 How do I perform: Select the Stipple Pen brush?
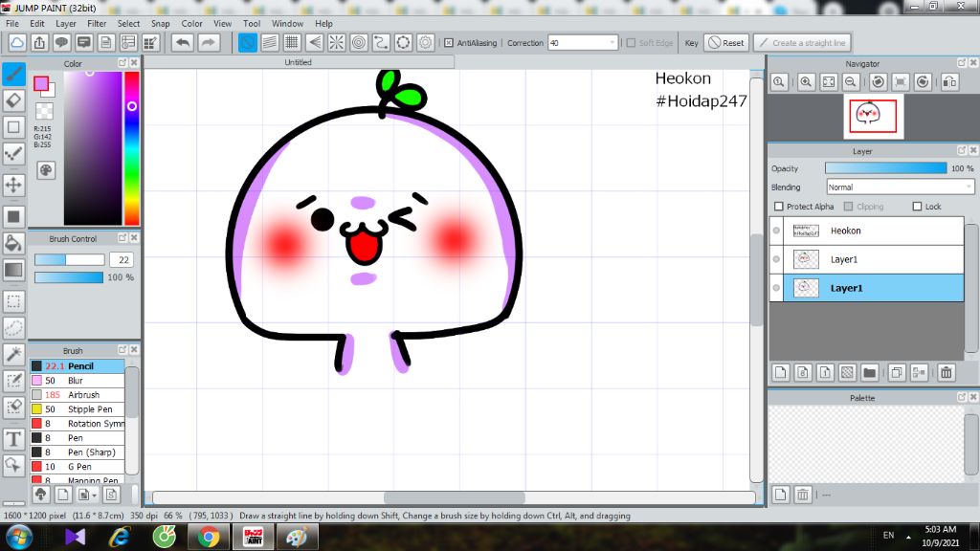point(78,409)
